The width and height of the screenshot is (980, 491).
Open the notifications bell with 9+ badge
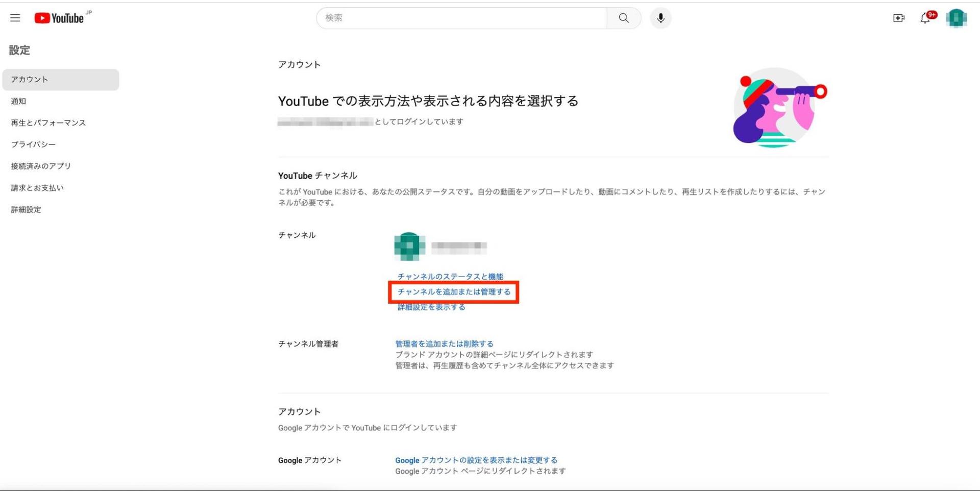tap(925, 18)
